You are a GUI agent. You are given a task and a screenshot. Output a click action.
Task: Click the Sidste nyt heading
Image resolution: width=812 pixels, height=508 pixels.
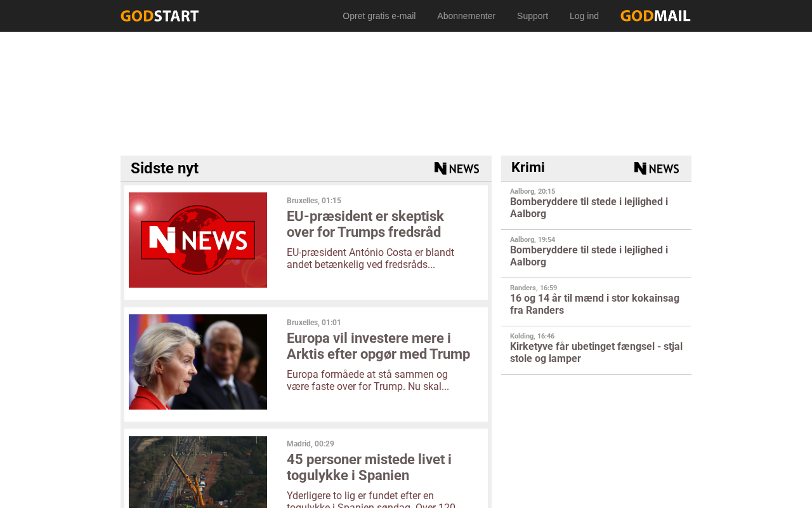[x=164, y=168]
